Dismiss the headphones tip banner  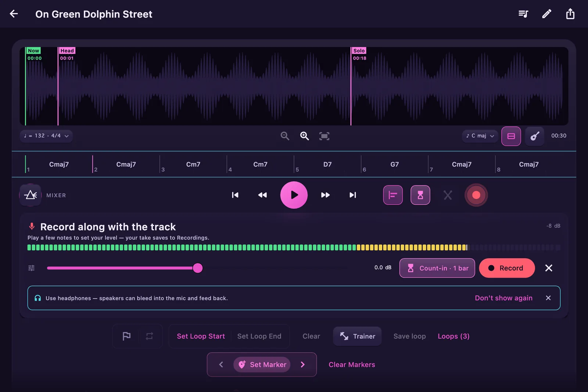pos(548,298)
